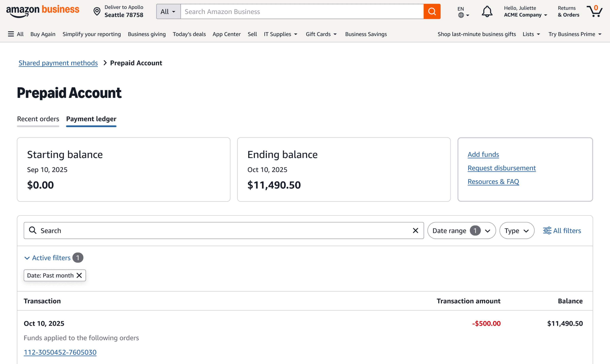Viewport: 610px width, 364px height.
Task: Clear the ledger search with the X
Action: (415, 231)
